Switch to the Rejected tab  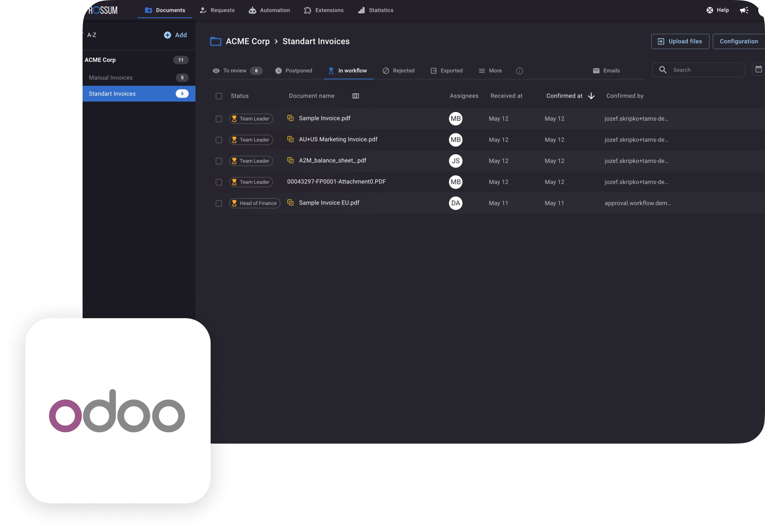(399, 71)
